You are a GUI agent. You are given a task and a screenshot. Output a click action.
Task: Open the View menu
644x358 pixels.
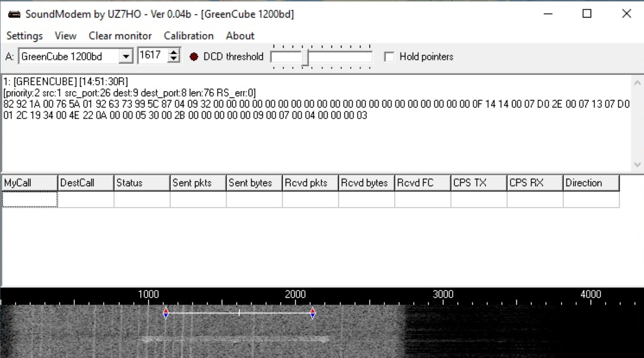pos(65,36)
